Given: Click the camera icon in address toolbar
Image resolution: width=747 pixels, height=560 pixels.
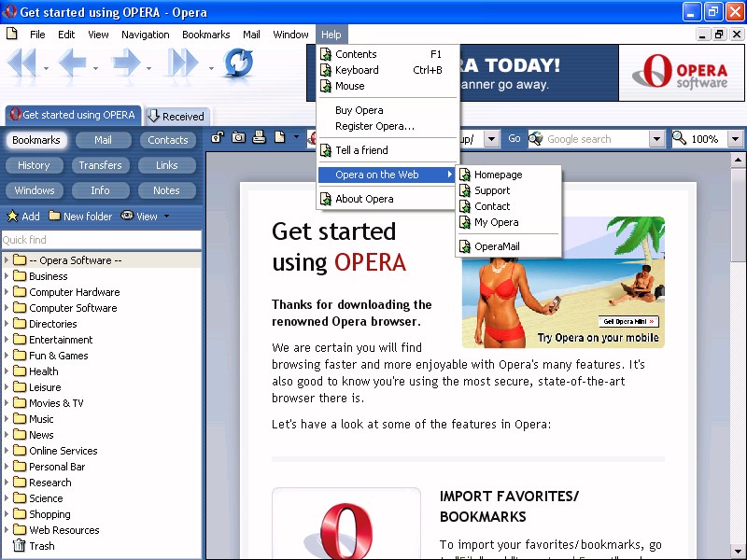Looking at the screenshot, I should [238, 139].
